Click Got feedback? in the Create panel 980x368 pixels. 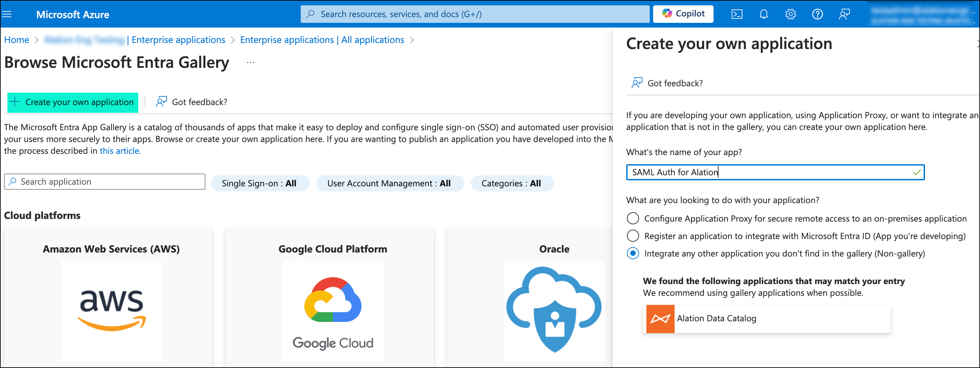[667, 83]
